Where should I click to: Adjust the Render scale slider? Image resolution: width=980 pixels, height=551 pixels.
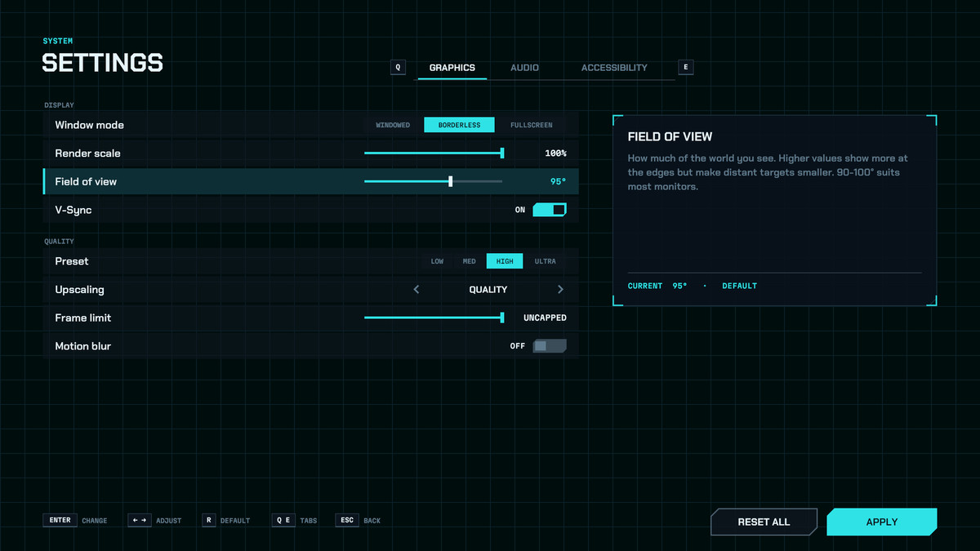(434, 153)
